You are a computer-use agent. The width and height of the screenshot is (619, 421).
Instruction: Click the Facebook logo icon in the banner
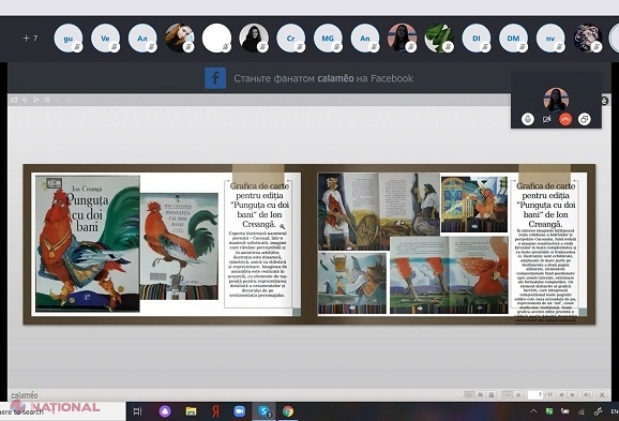[x=216, y=78]
